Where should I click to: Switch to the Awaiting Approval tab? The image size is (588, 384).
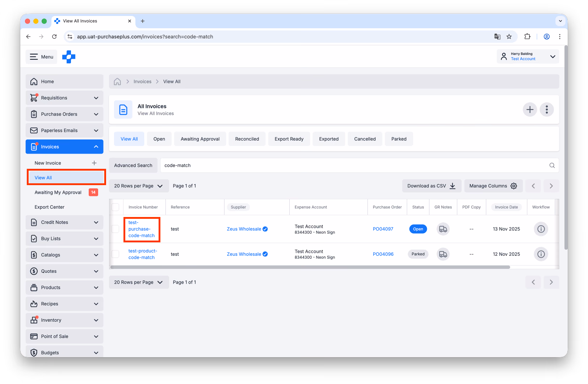point(200,139)
